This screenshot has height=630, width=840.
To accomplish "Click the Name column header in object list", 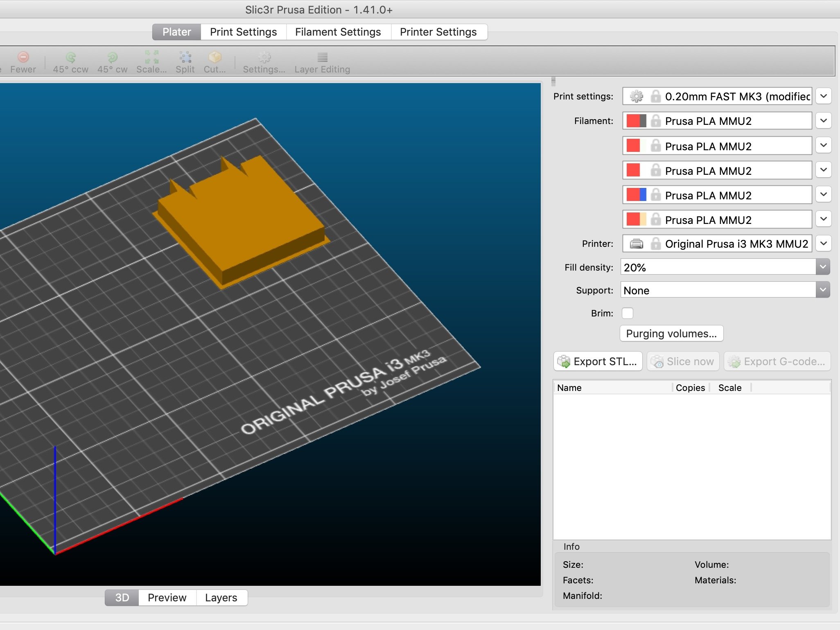I will coord(613,388).
